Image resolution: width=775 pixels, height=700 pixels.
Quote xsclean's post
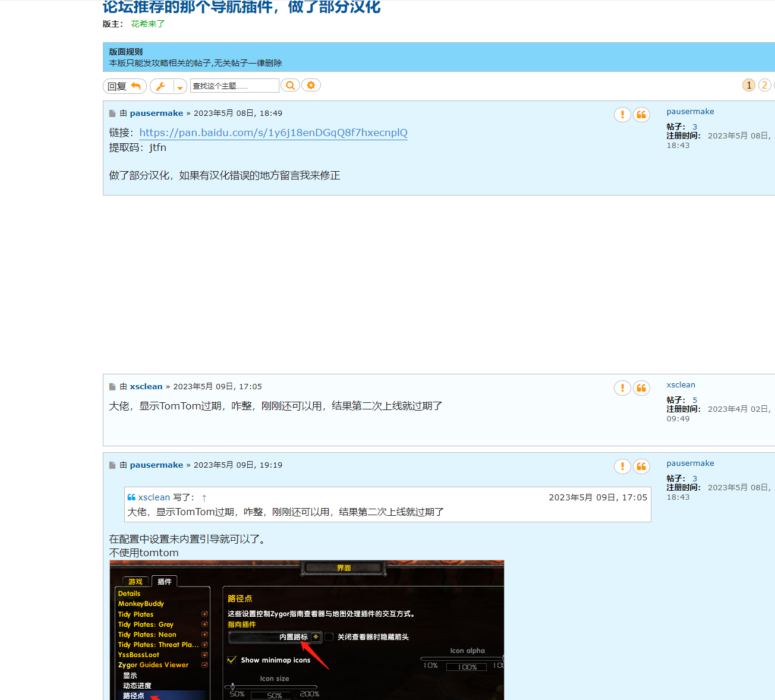(641, 388)
